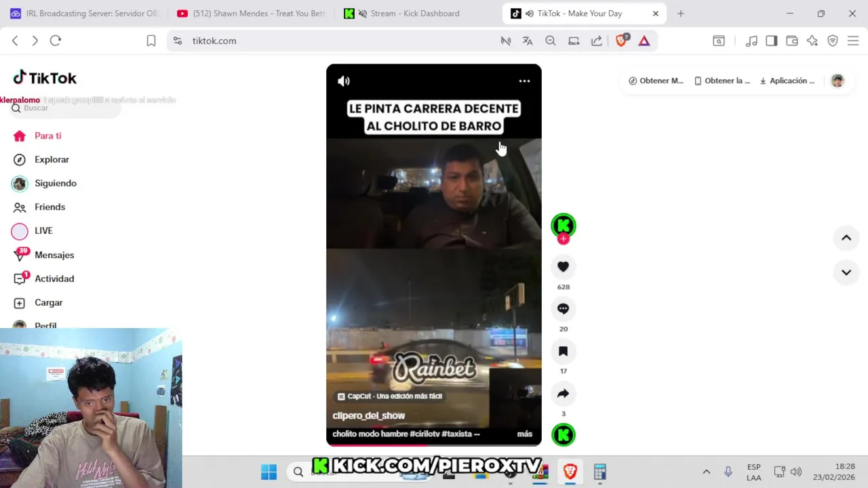Go back in browser history
868x488 pixels.
click(x=15, y=41)
